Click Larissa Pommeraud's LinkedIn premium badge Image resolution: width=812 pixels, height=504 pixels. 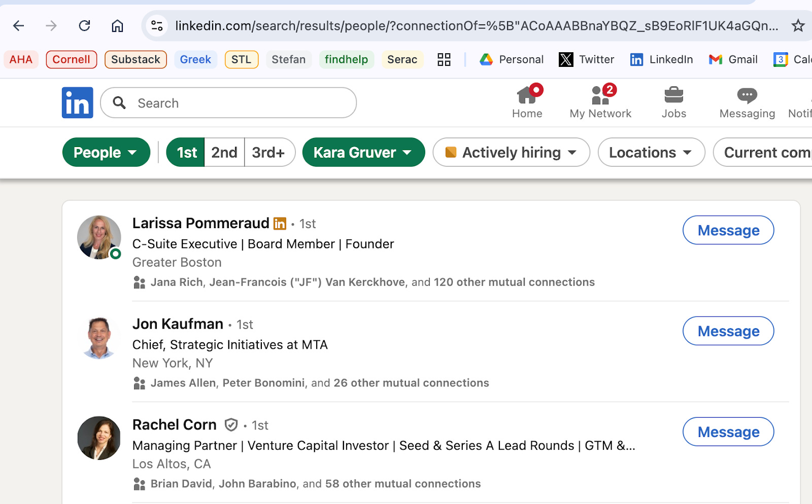(x=280, y=224)
